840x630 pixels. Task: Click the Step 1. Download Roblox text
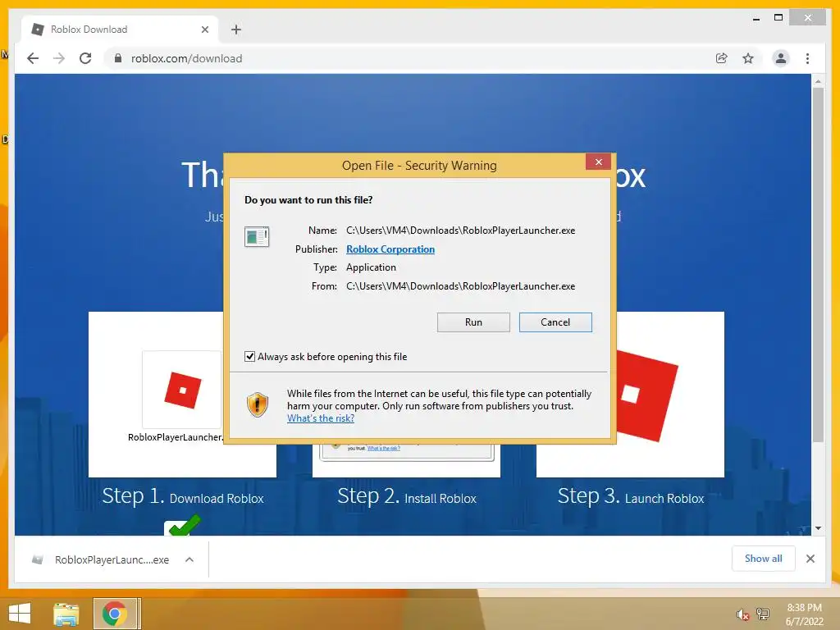(x=183, y=496)
